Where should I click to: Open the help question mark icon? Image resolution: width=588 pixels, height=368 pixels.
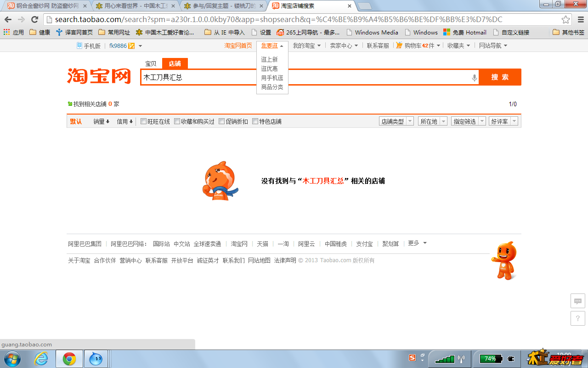(578, 318)
